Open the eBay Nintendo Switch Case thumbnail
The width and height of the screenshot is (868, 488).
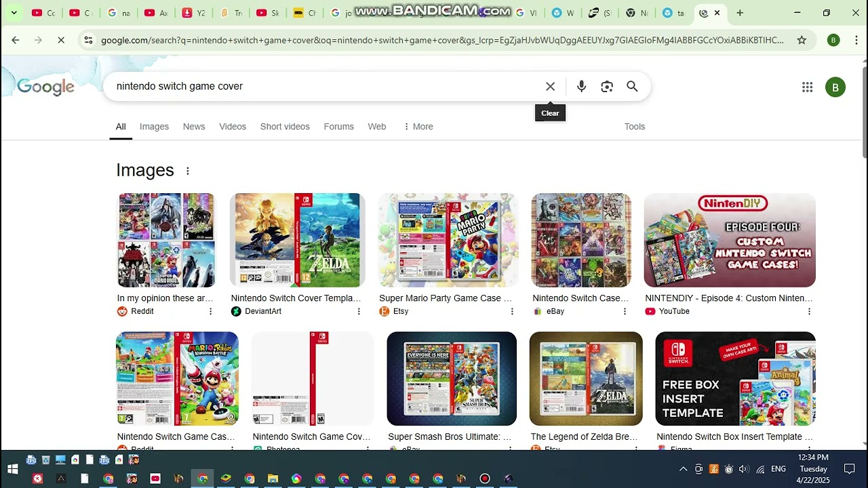581,240
